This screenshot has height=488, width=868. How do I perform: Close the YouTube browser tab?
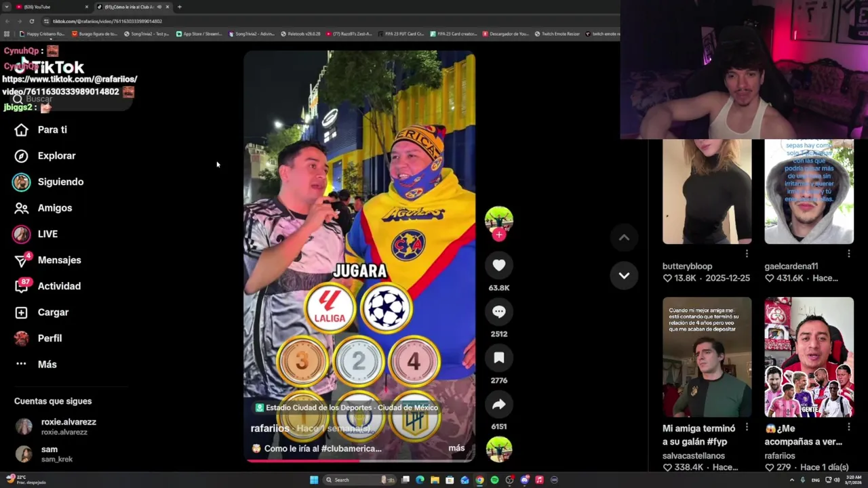(87, 7)
